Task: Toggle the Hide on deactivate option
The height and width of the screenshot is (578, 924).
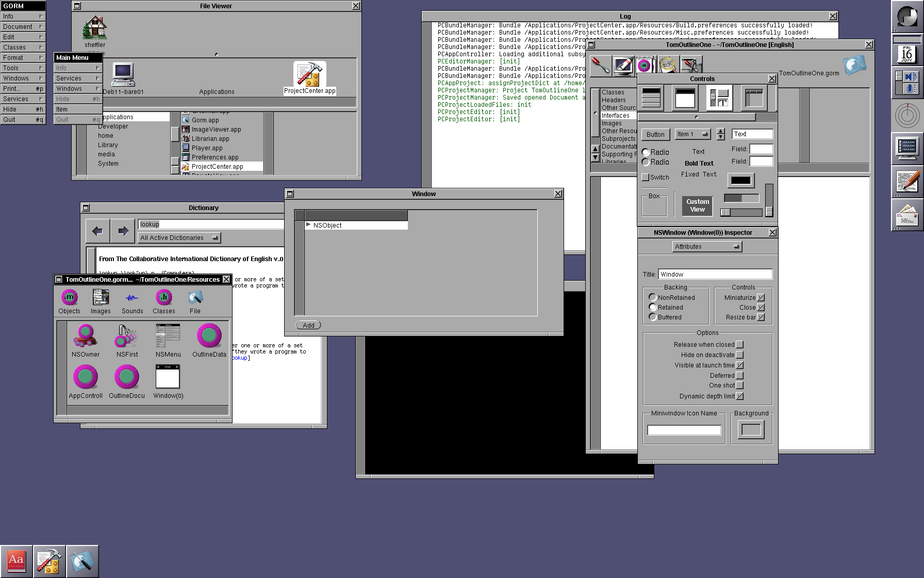Action: pyautogui.click(x=740, y=355)
